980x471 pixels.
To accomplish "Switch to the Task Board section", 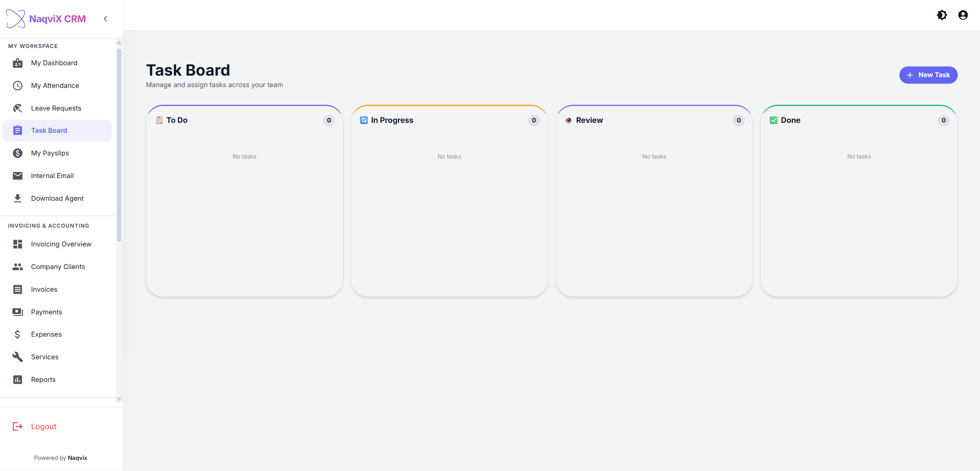I will (49, 130).
